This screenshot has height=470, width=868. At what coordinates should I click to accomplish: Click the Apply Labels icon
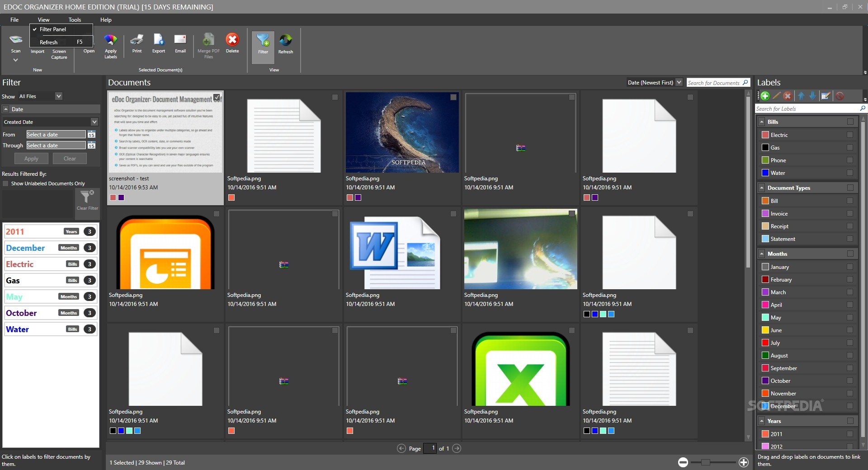[111, 40]
